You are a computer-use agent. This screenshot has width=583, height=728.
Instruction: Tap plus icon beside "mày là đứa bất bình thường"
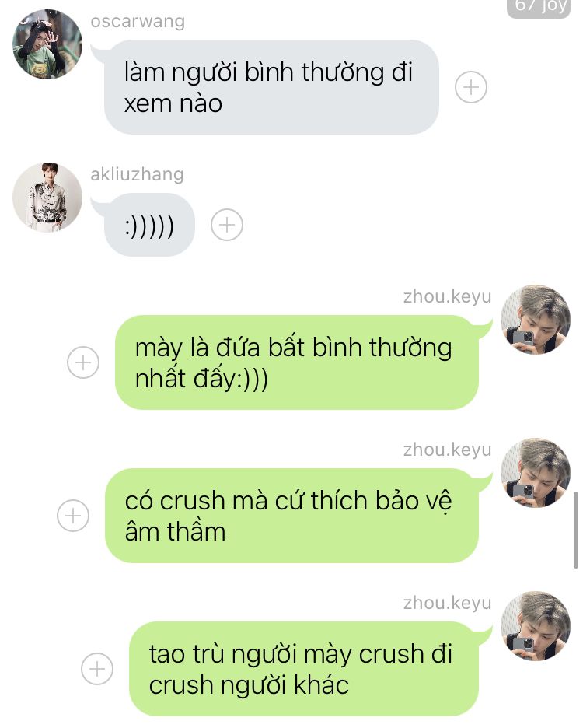point(83,362)
